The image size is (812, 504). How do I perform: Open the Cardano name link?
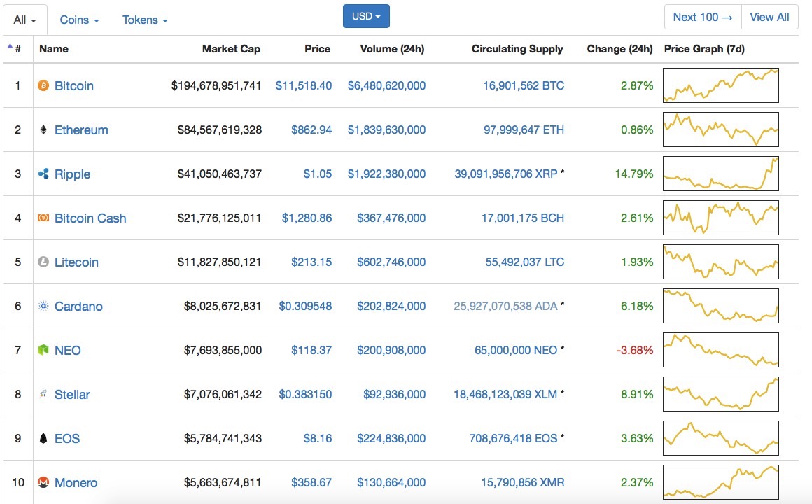(x=78, y=306)
